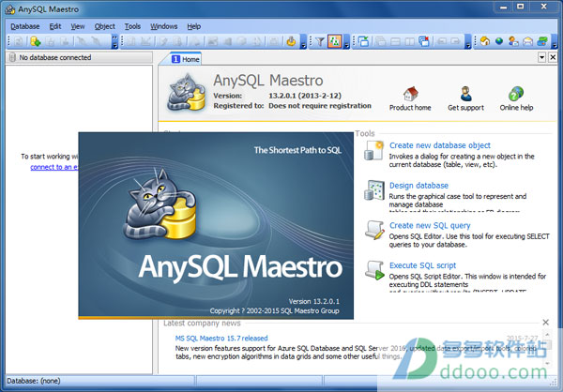Select the Home tab
This screenshot has height=392, width=563.
coord(186,59)
